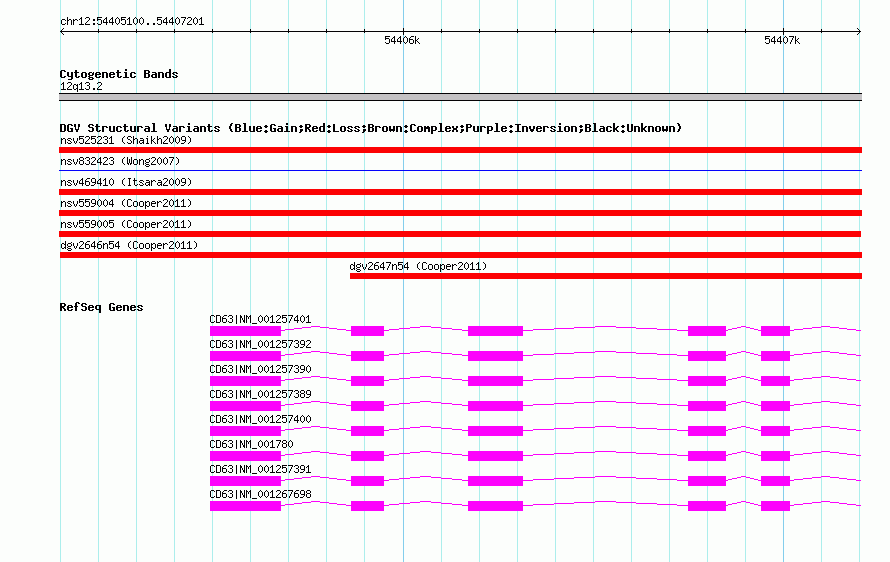Open transcript label CD63|NM_001257401

[x=260, y=320]
